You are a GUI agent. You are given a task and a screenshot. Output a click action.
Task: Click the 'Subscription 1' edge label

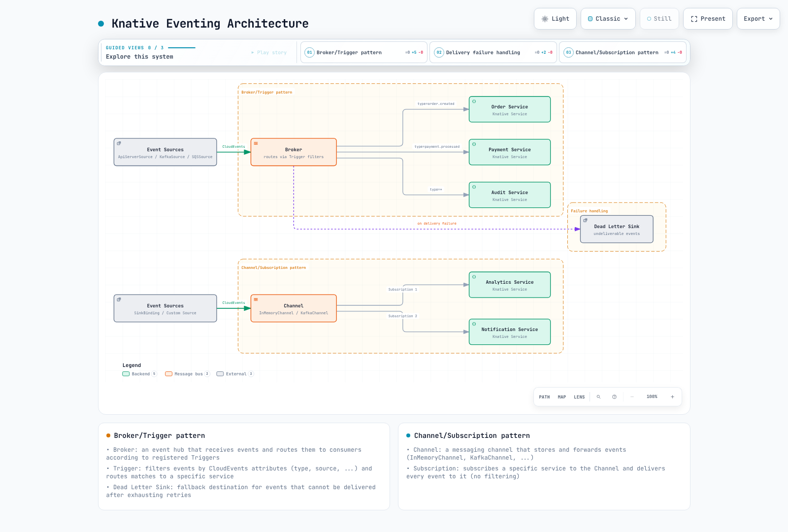pos(402,290)
